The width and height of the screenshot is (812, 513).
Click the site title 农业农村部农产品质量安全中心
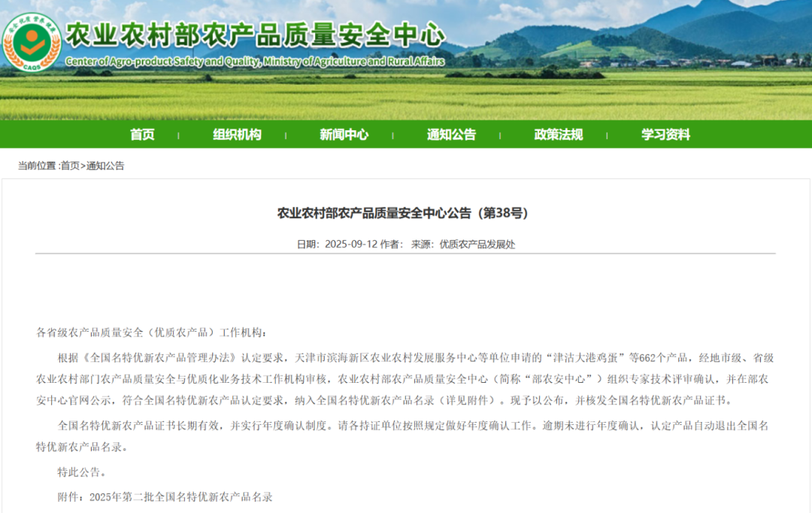coord(256,36)
